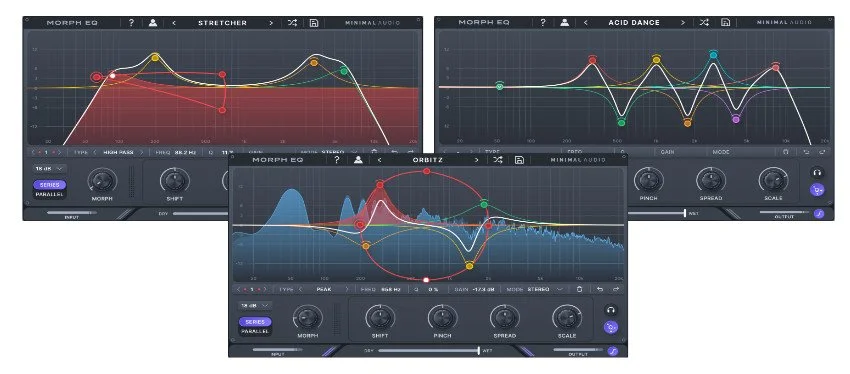Select Parallel routing in Stretcher window
Screen dimensions: 850x374
pyautogui.click(x=50, y=194)
